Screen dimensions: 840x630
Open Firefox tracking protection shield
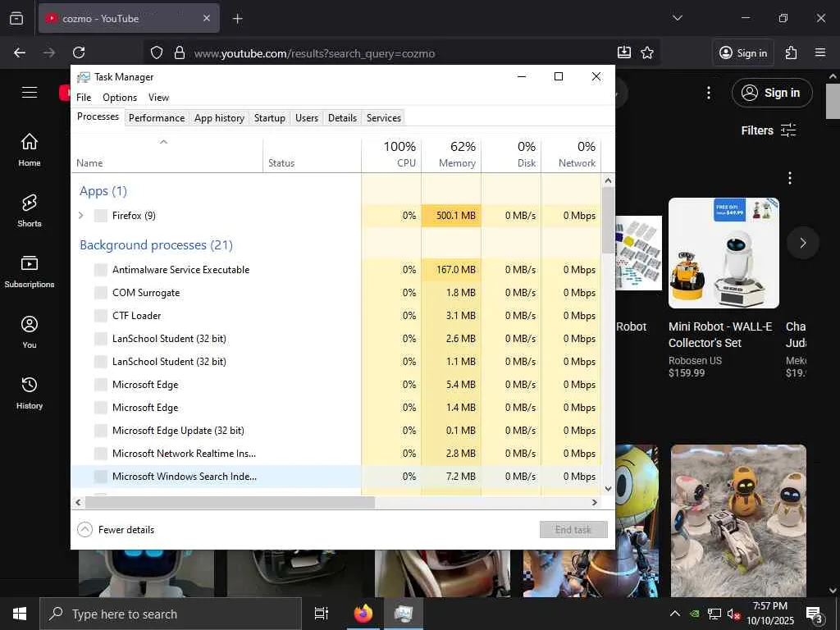pyautogui.click(x=157, y=52)
